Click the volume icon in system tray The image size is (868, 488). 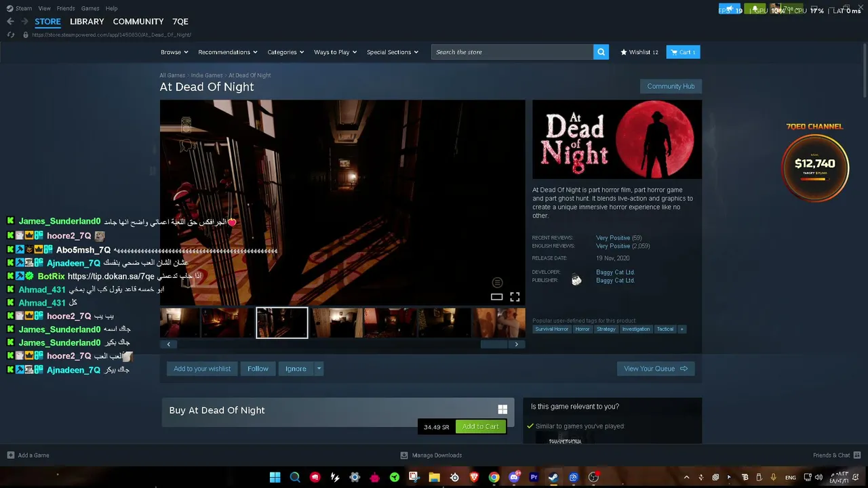coord(818,477)
